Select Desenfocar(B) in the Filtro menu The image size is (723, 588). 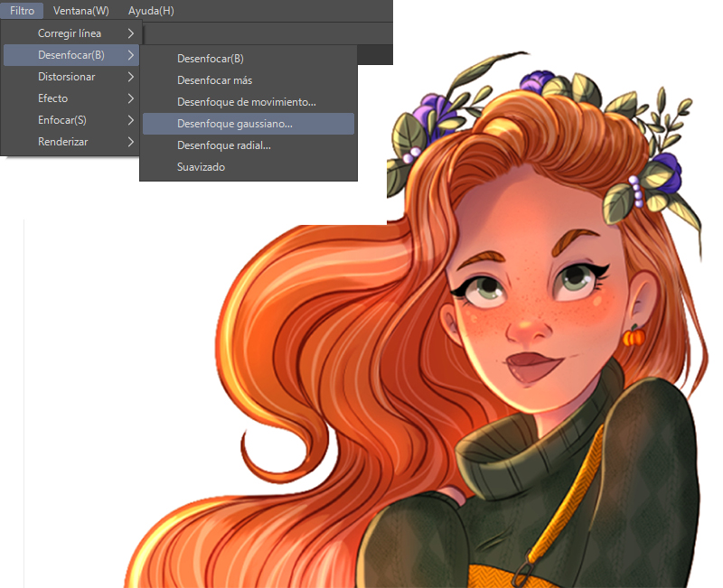tap(70, 55)
